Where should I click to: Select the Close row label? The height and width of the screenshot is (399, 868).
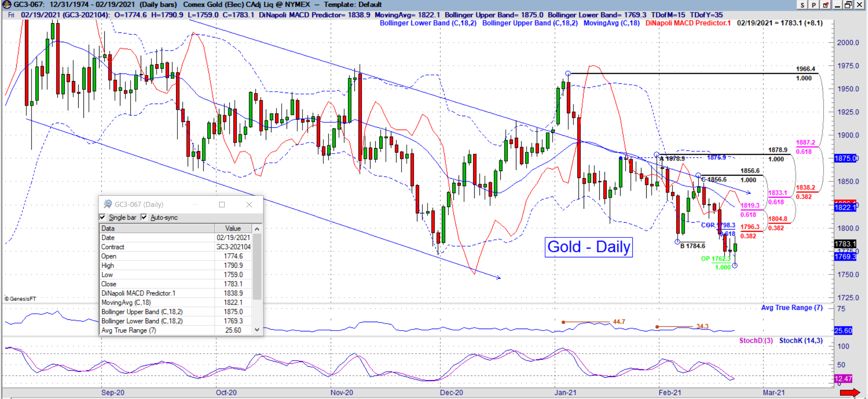pyautogui.click(x=108, y=284)
